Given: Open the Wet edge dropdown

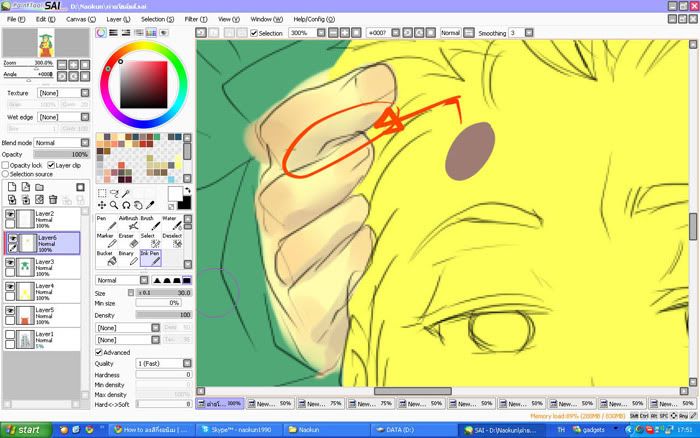Looking at the screenshot, I should coord(60,119).
